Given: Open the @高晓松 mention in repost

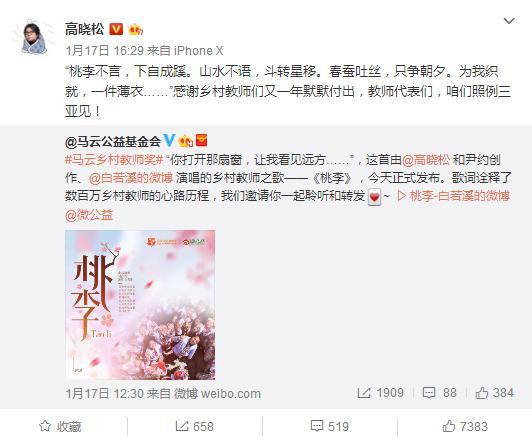Looking at the screenshot, I should coord(426,159).
